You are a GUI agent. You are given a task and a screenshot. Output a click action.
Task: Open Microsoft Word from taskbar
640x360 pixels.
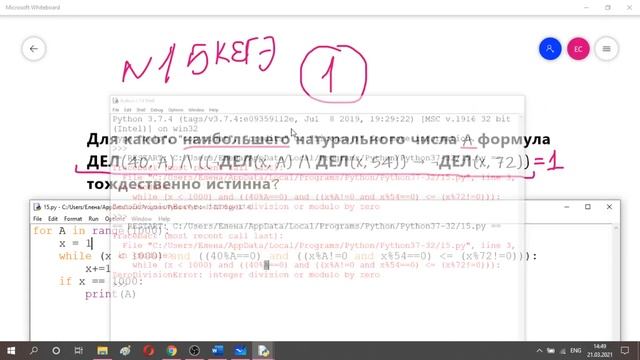(x=218, y=351)
